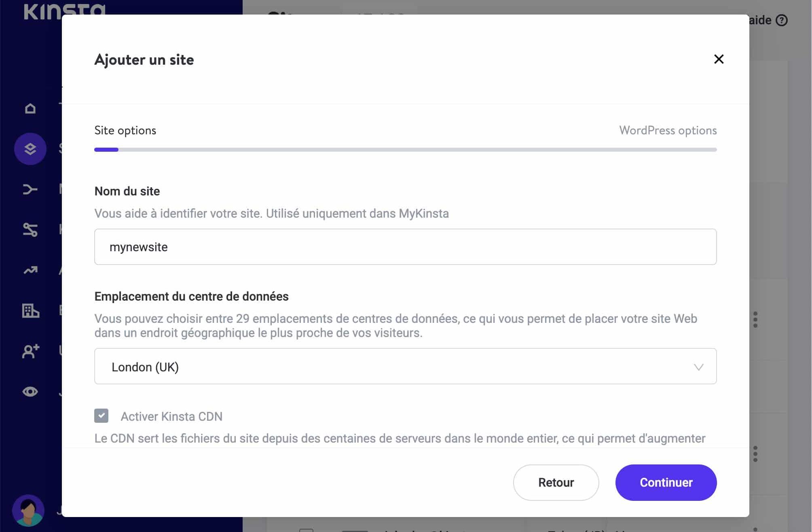
Task: Open the user profile avatar
Action: click(29, 510)
